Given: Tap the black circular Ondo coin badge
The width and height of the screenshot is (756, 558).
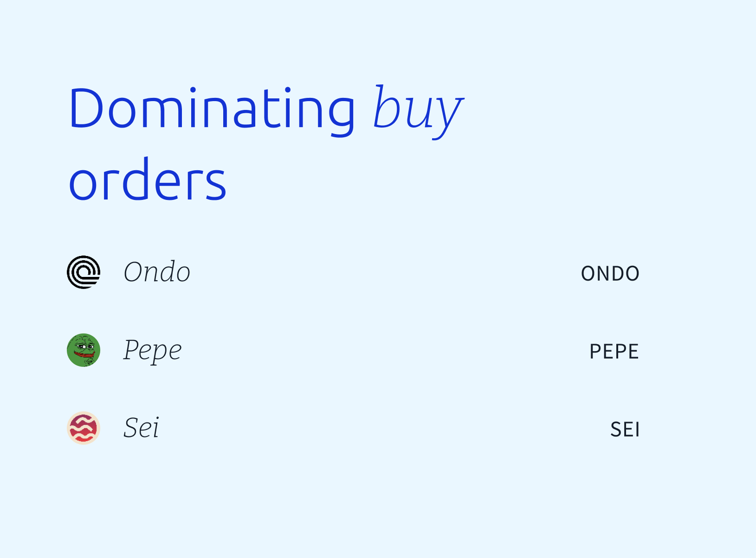Looking at the screenshot, I should tap(84, 272).
